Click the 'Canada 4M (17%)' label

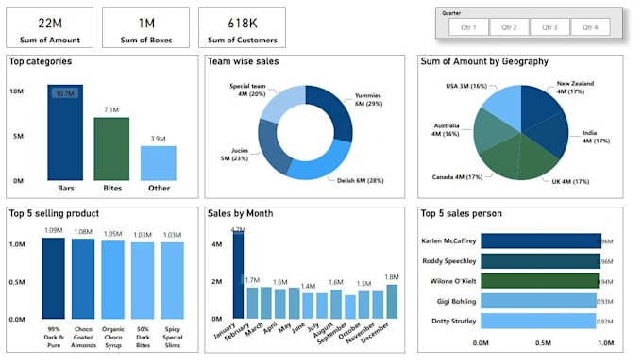pos(457,177)
